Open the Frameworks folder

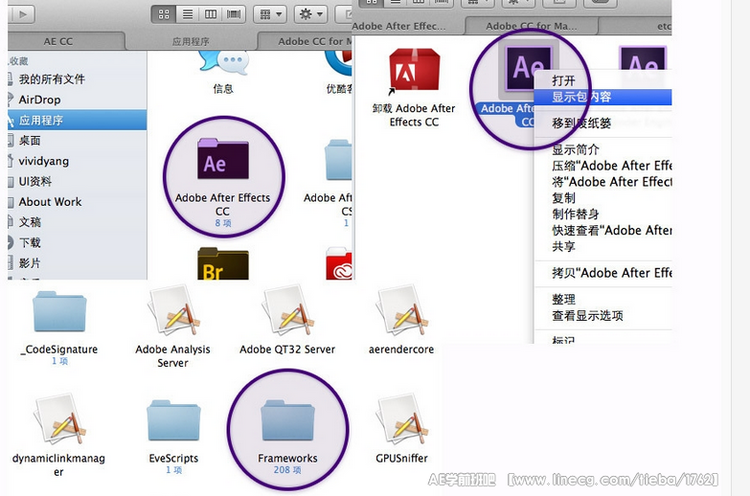(287, 420)
